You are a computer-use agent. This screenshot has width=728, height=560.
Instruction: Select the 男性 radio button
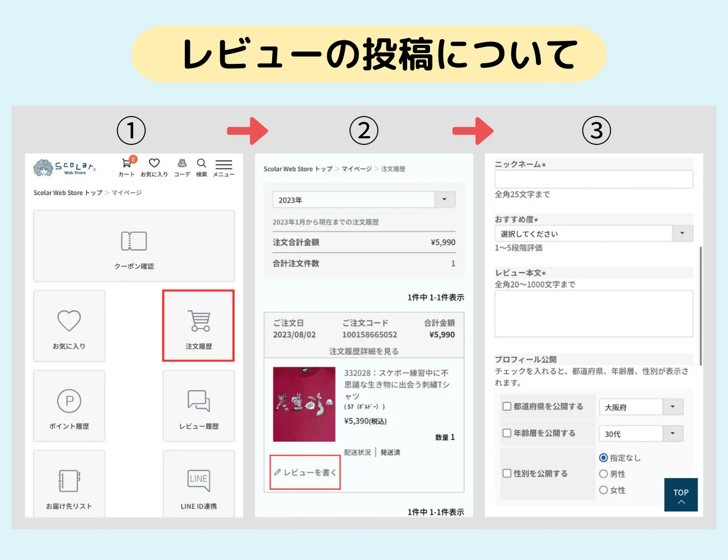click(603, 474)
